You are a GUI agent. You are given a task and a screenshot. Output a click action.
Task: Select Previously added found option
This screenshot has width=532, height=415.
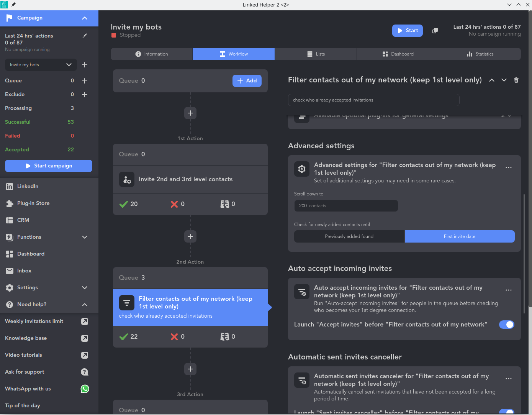pos(349,236)
